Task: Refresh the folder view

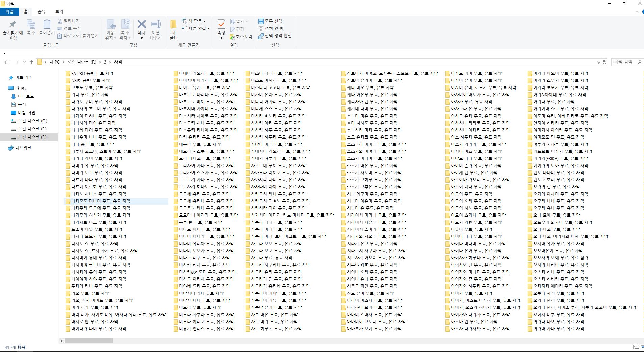Action: (604, 62)
